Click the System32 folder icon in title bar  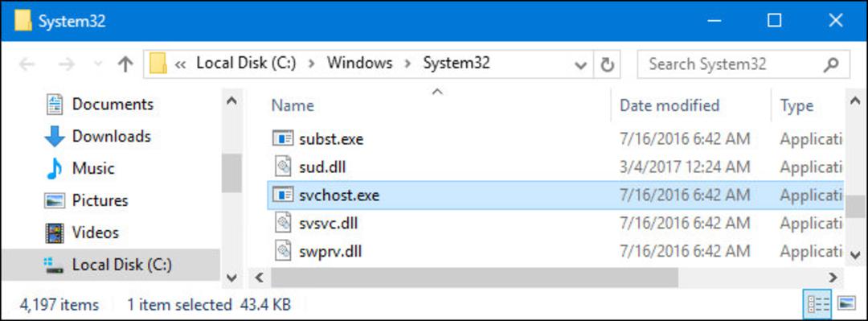click(x=23, y=21)
